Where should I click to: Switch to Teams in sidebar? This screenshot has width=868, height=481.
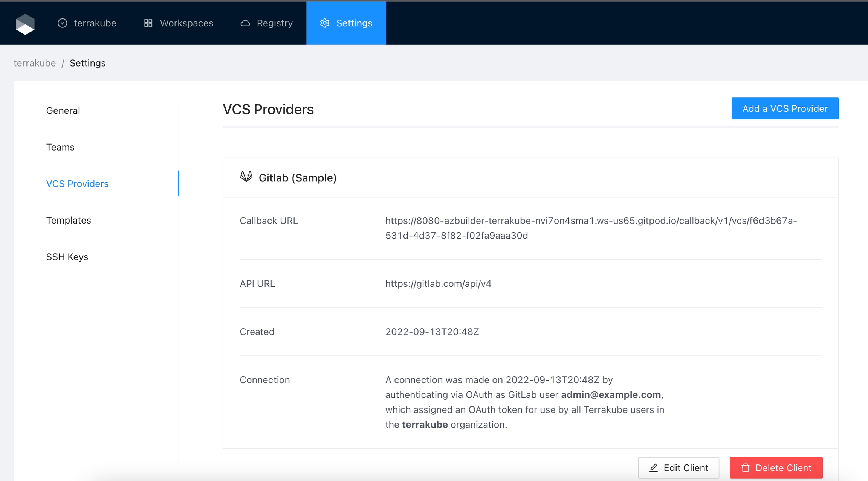pos(60,147)
